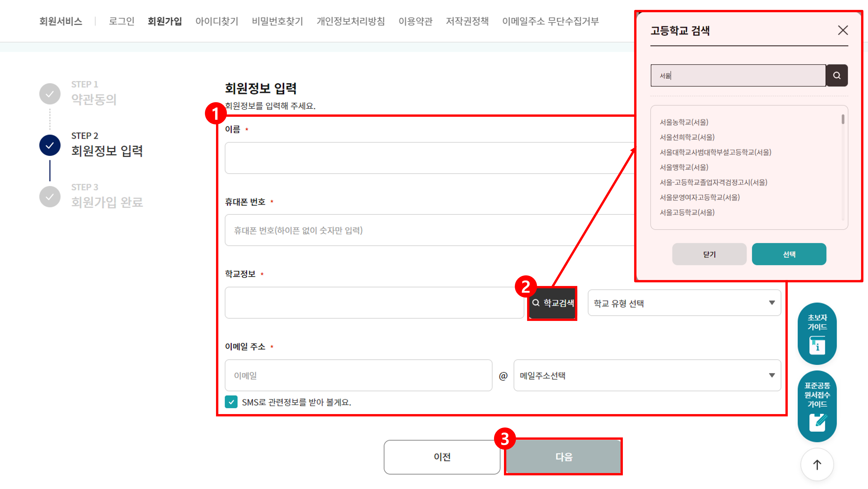868x489 pixels.
Task: Focus the 학교정보 text field
Action: tap(374, 303)
